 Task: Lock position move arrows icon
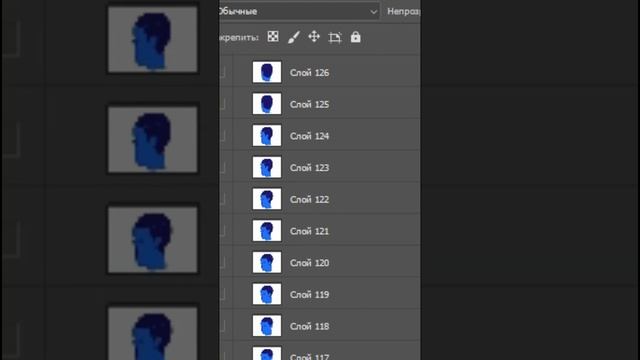tap(314, 37)
